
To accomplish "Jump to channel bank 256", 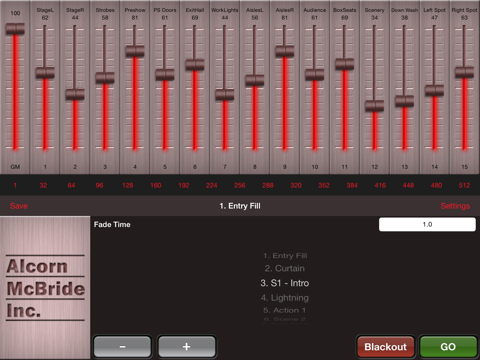I will point(240,185).
